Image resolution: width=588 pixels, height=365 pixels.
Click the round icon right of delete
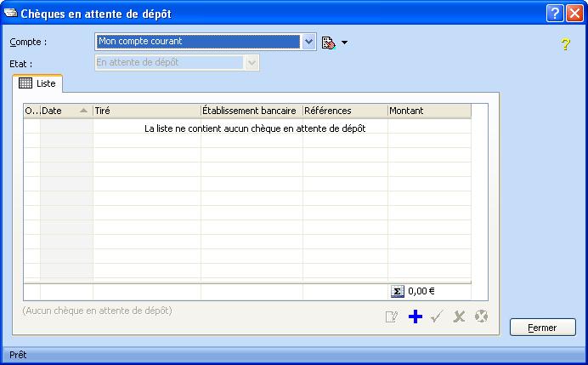(481, 317)
